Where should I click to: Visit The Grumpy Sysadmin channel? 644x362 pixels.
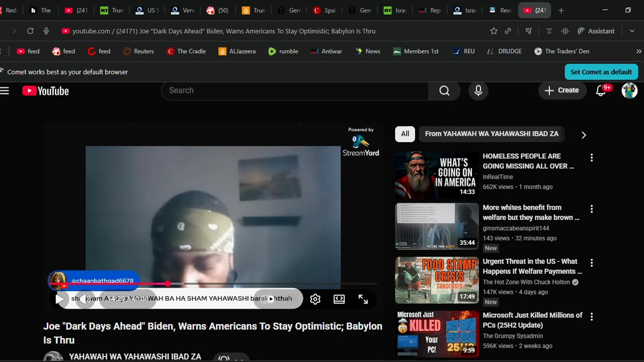pyautogui.click(x=513, y=336)
